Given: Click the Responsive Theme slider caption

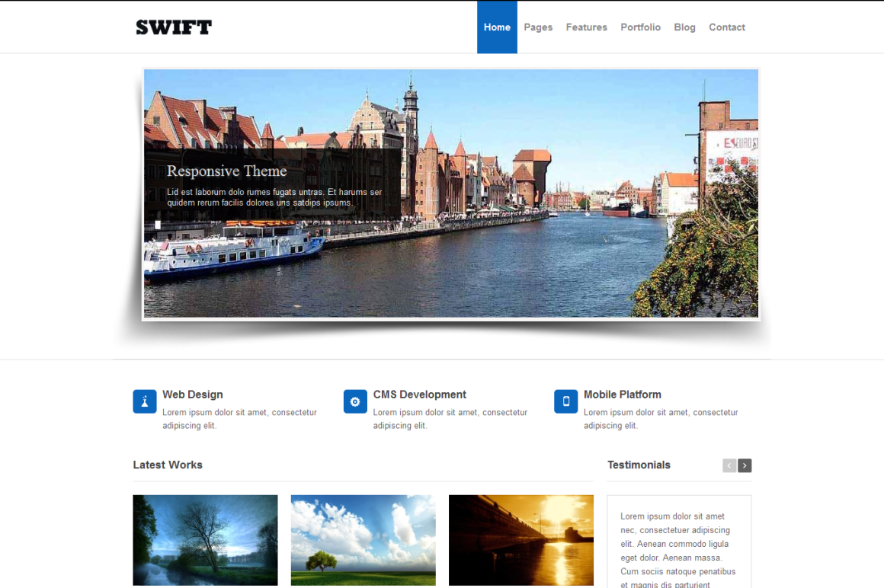Looking at the screenshot, I should 226,171.
